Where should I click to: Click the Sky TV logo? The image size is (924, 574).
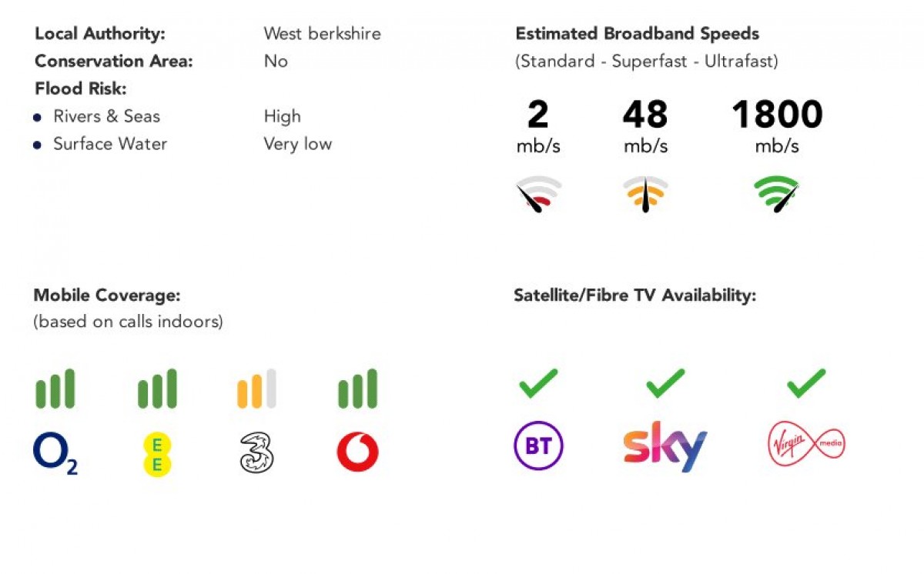coord(665,446)
